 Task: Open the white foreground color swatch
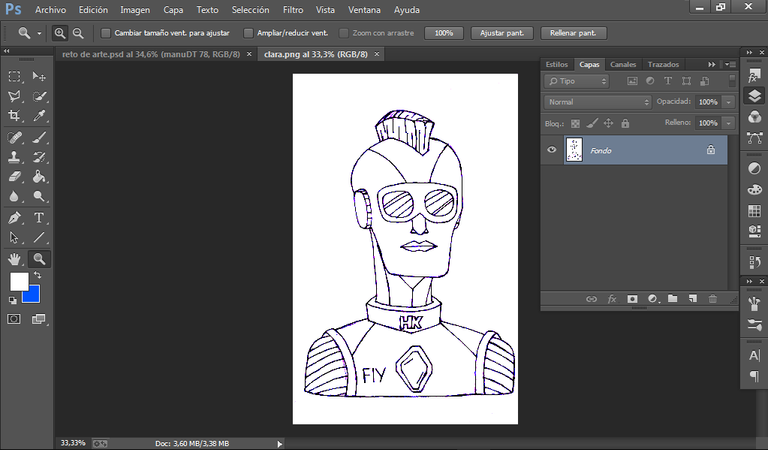click(19, 281)
